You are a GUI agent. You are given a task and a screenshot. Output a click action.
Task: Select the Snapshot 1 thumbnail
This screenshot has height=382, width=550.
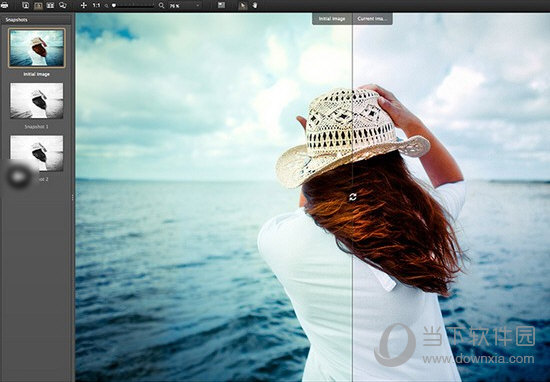(37, 101)
